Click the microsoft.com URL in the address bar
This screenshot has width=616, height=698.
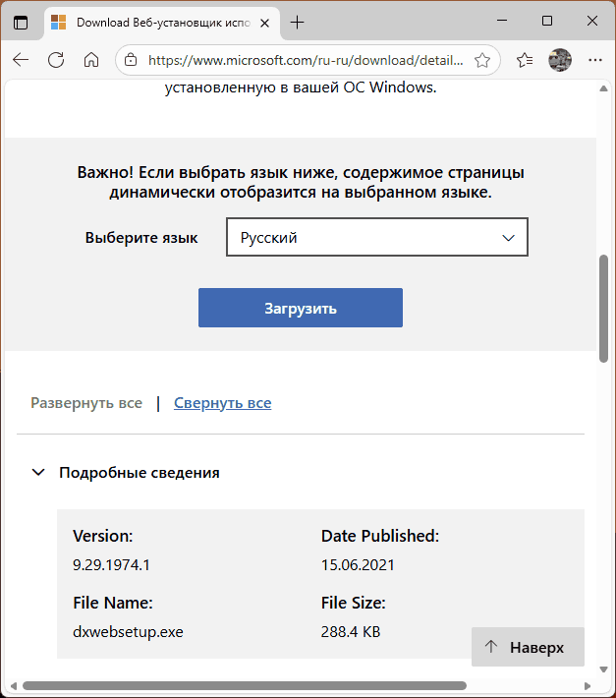point(306,60)
